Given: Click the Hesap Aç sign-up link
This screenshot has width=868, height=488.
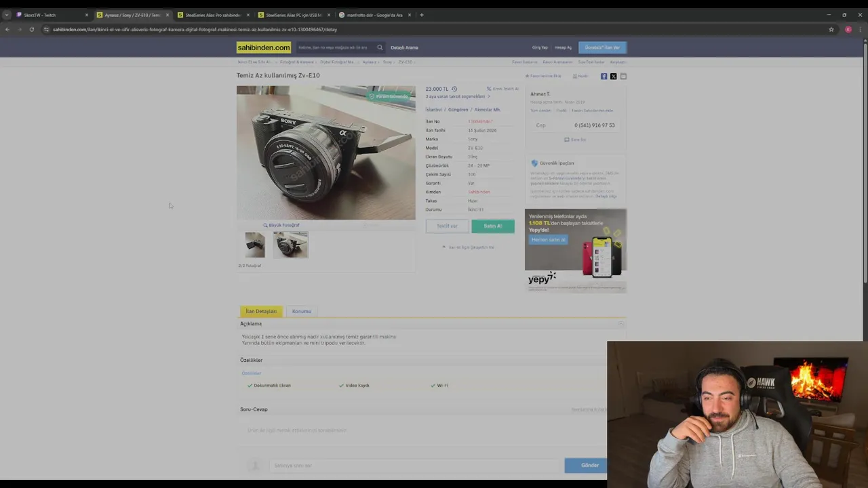Looking at the screenshot, I should pos(563,47).
